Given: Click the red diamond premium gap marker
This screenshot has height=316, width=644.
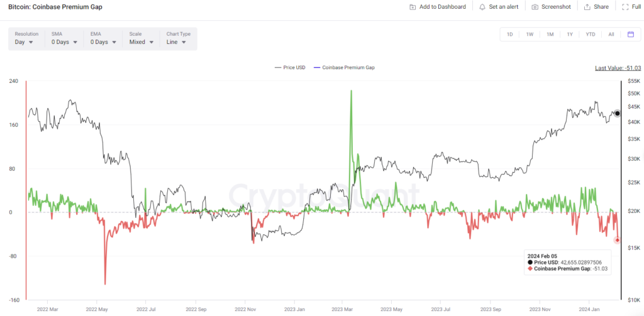Looking at the screenshot, I should [x=618, y=240].
